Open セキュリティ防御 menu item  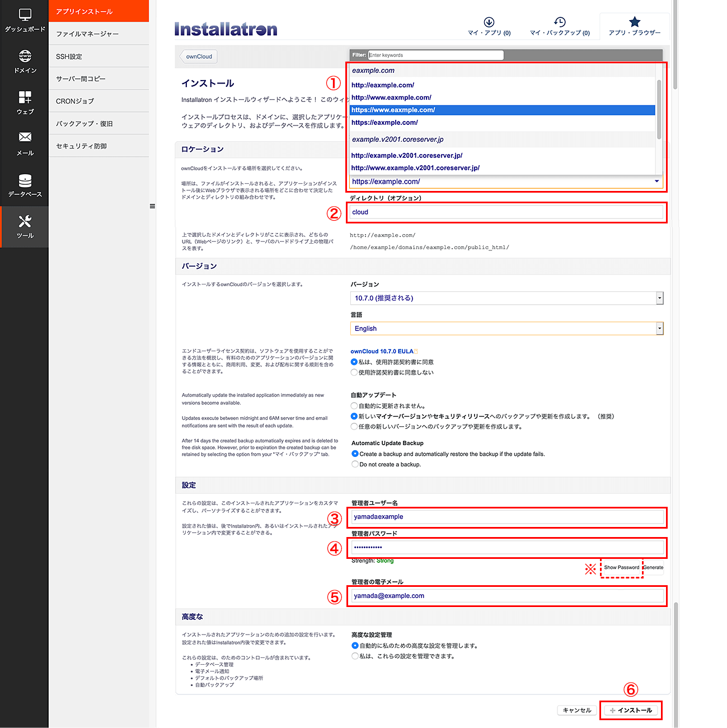pos(99,146)
